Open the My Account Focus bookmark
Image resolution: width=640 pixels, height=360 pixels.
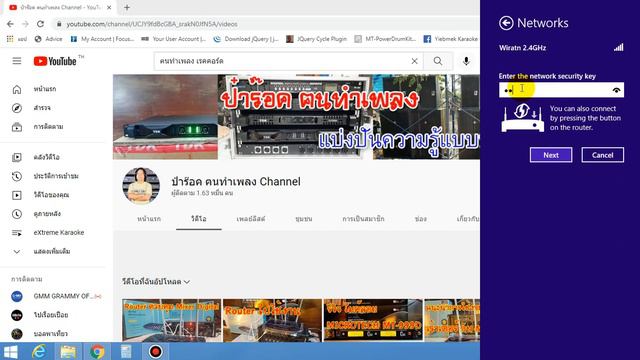click(x=102, y=39)
